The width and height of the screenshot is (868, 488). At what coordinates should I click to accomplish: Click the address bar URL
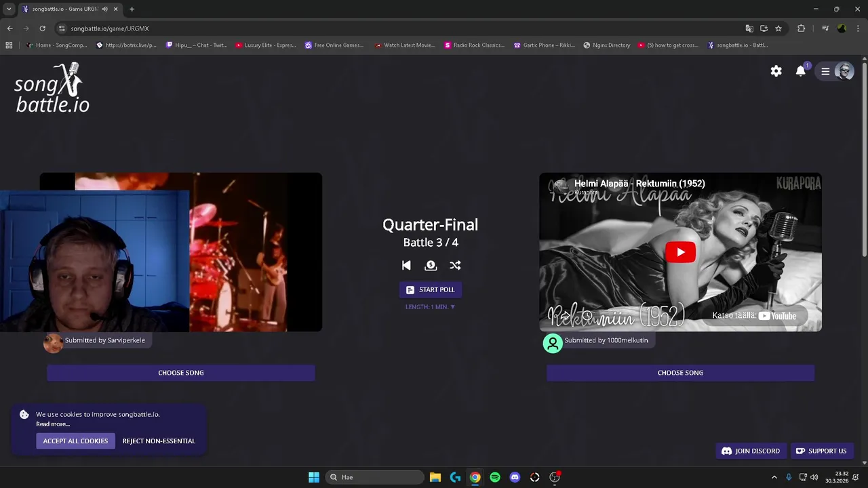[x=110, y=28]
